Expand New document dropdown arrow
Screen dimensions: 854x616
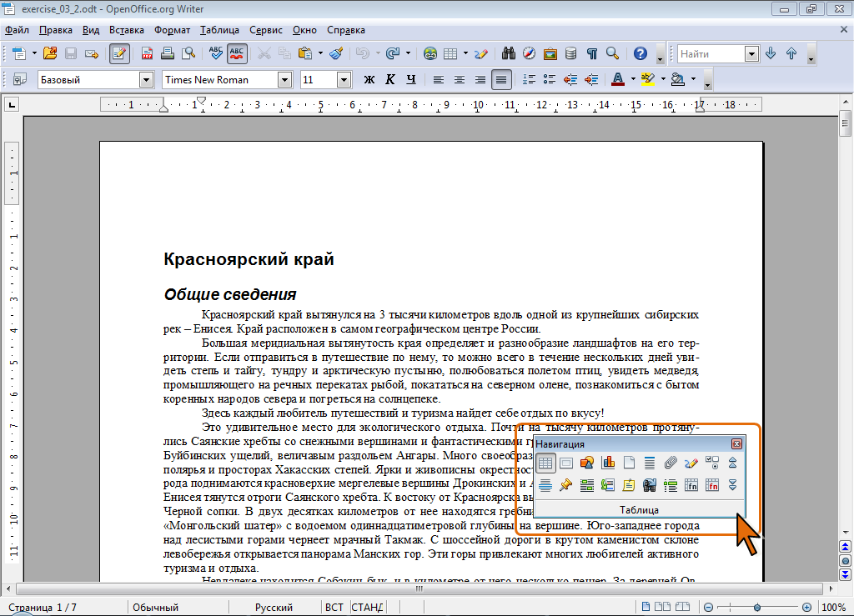33,53
